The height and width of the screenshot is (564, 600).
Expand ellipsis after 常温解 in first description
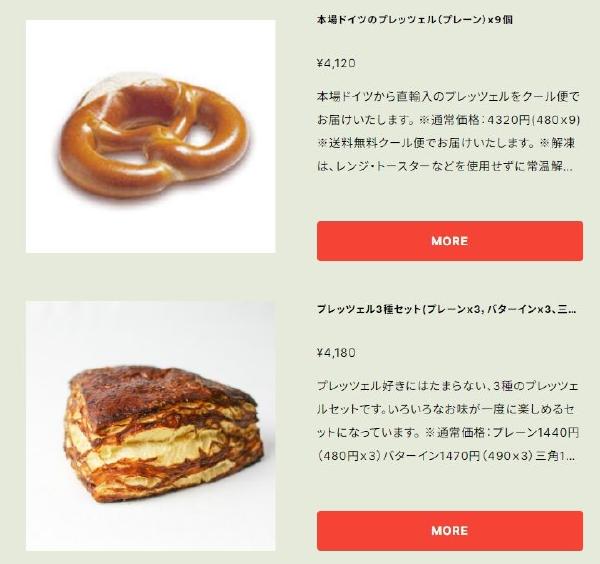click(x=568, y=168)
